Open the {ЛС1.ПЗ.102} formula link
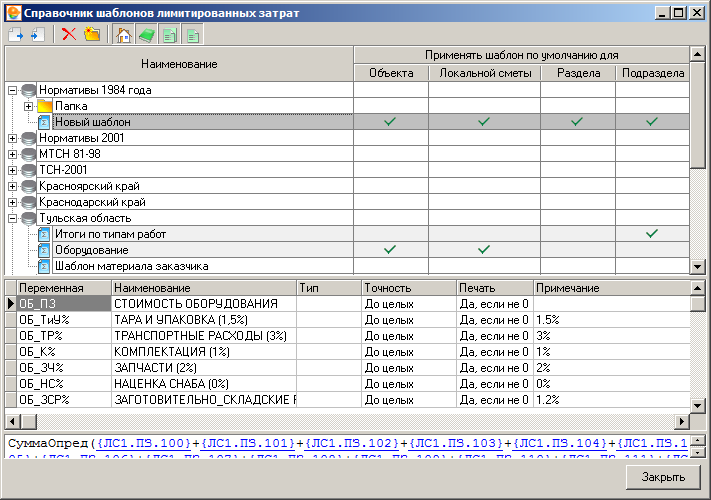 pos(351,443)
